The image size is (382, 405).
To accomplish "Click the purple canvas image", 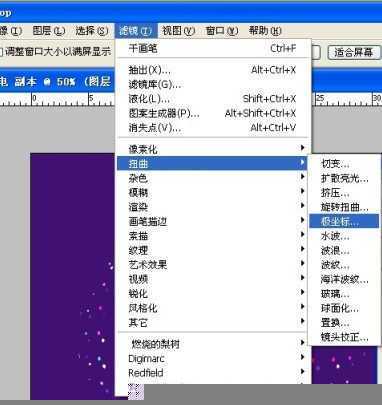I will pyautogui.click(x=73, y=276).
